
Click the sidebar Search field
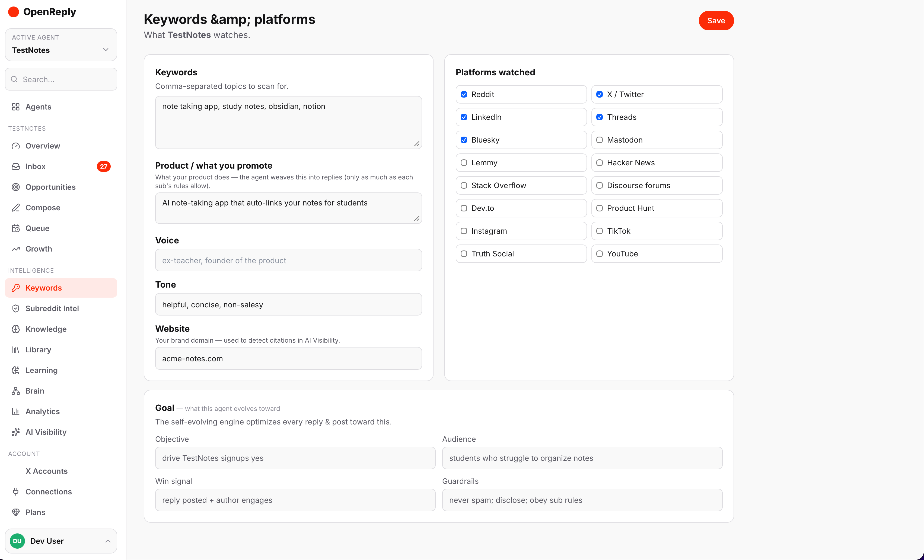point(61,79)
